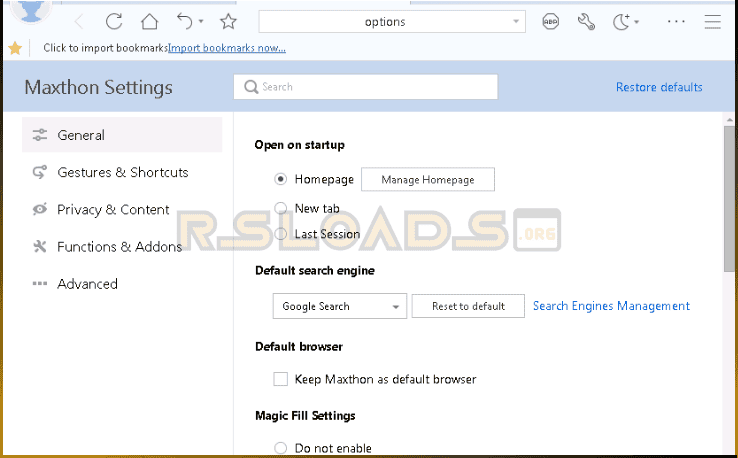
Task: Click the Maxthon Settings title
Action: coord(98,88)
